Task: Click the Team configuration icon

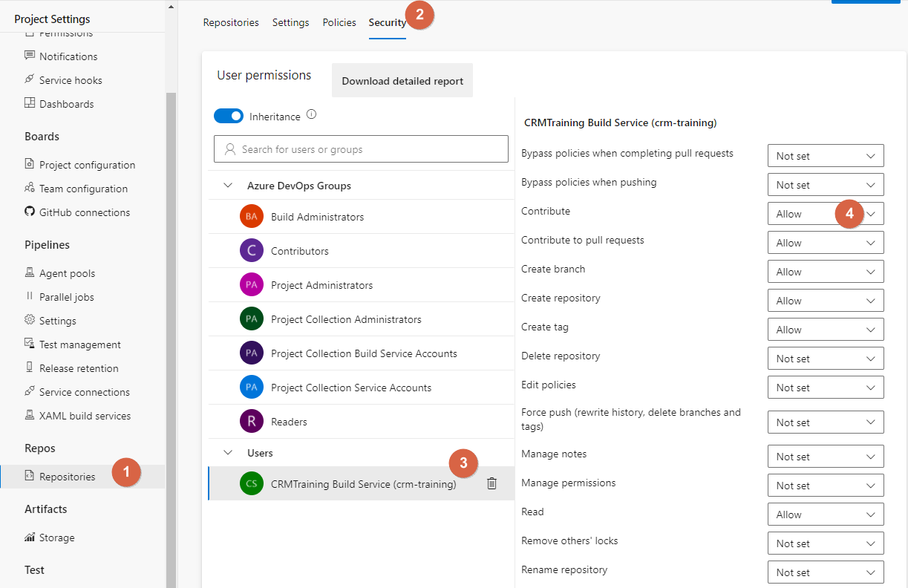Action: tap(30, 188)
